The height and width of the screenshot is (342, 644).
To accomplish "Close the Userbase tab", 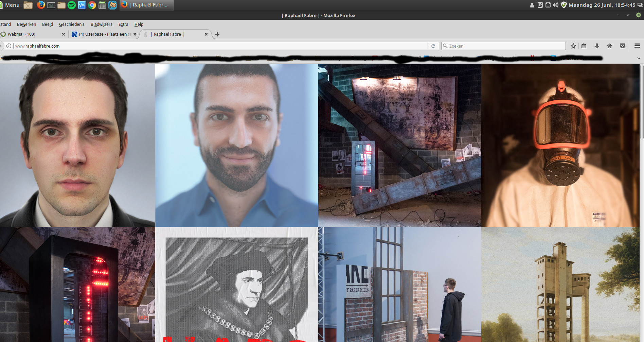I will click(x=135, y=34).
